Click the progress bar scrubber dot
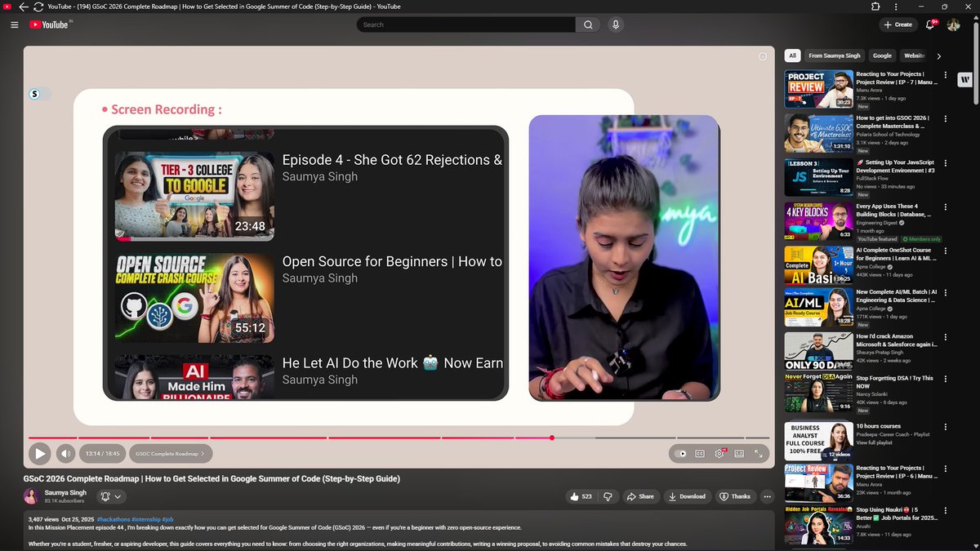 tap(552, 438)
